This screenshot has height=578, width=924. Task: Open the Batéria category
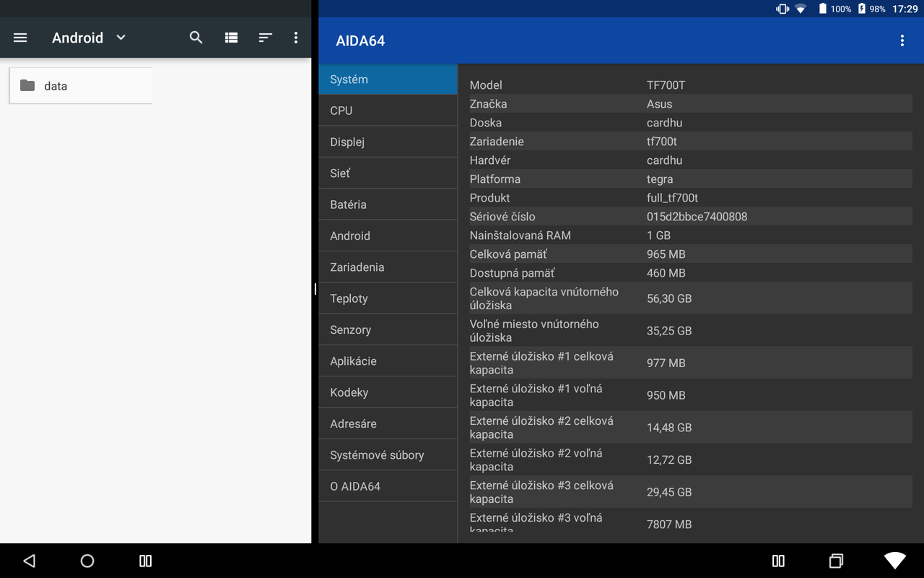(388, 204)
